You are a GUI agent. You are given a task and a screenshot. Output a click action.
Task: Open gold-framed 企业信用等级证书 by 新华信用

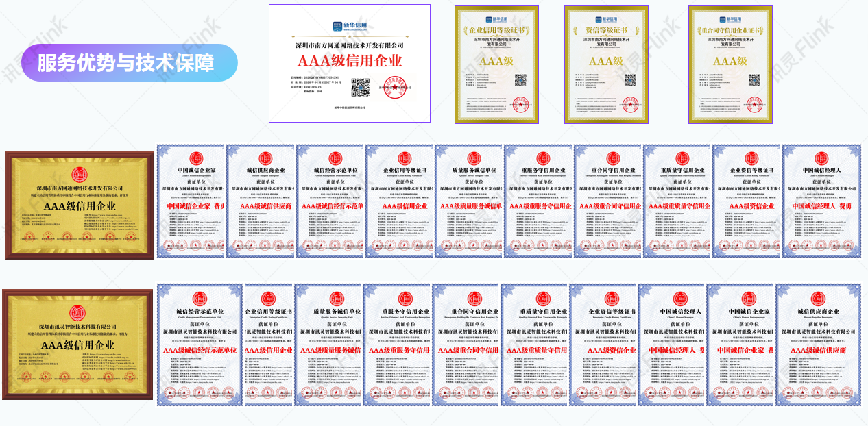click(x=496, y=64)
